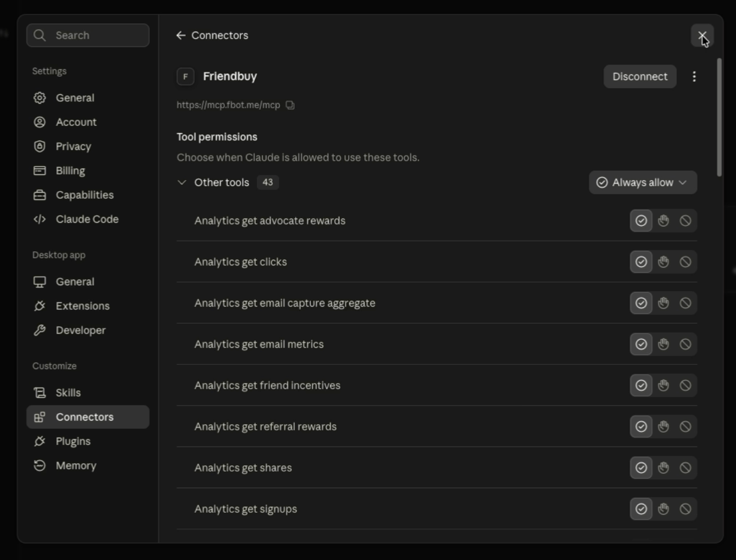Set Analytics get email capture aggregate to needs approval
This screenshot has height=560, width=736.
click(663, 303)
